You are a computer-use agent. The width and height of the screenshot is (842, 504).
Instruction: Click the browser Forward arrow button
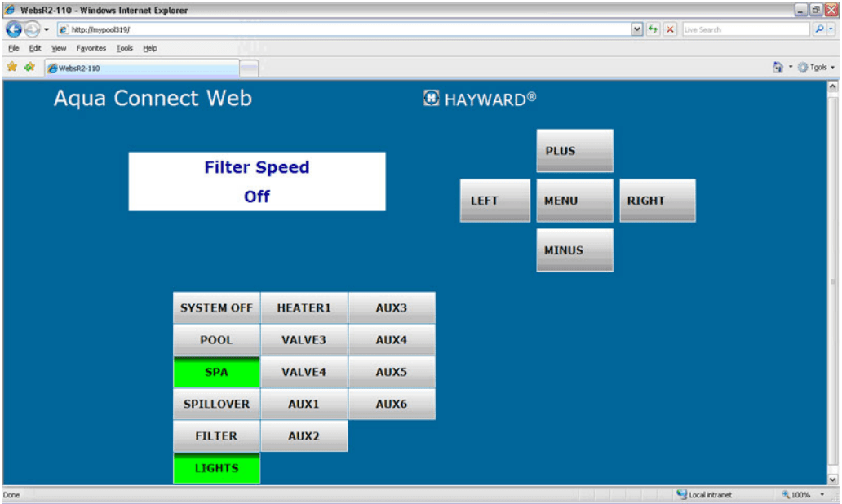(x=32, y=29)
